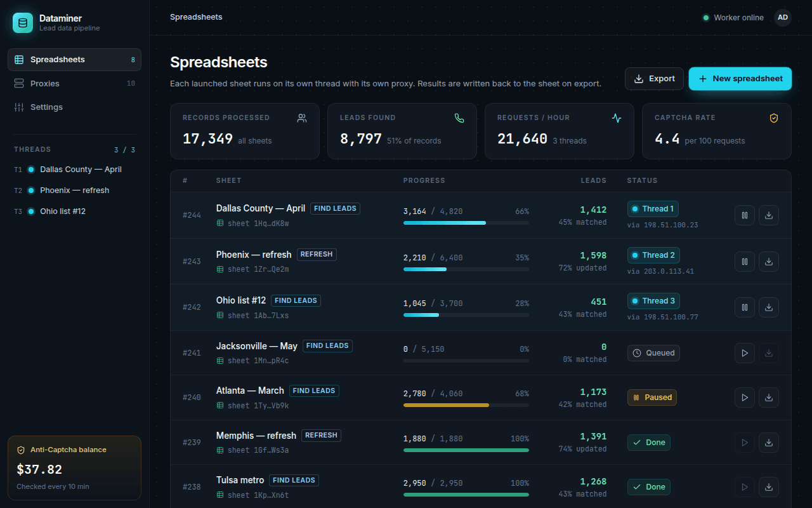812x508 pixels.
Task: Click the shield icon on Captcha Rate card
Action: pyautogui.click(x=774, y=118)
